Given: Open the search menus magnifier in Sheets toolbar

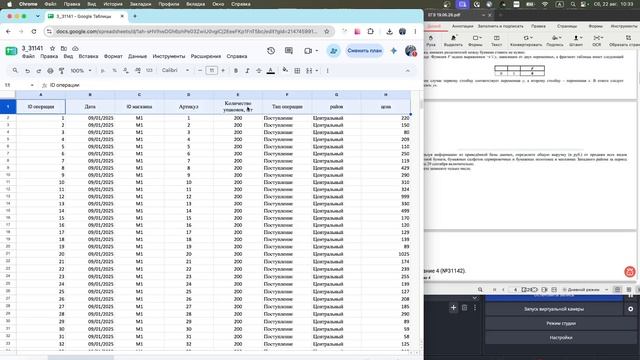Looking at the screenshot, I should 15,71.
